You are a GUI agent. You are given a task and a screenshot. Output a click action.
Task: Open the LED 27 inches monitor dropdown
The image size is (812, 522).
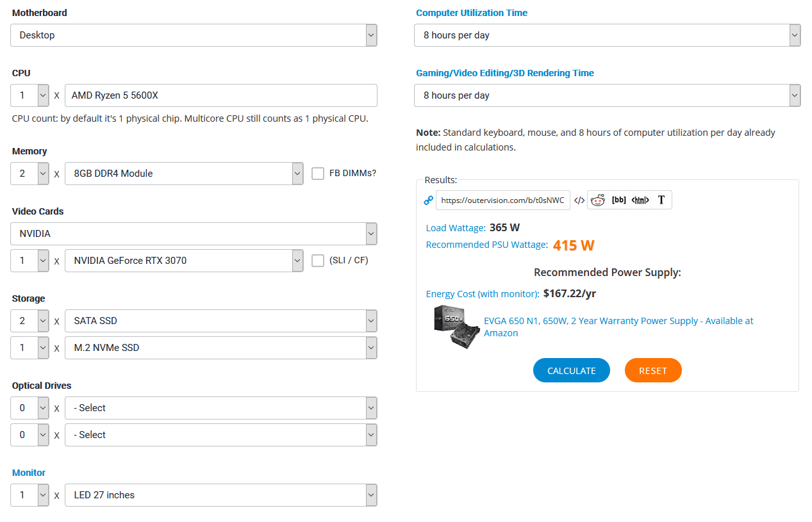(220, 495)
